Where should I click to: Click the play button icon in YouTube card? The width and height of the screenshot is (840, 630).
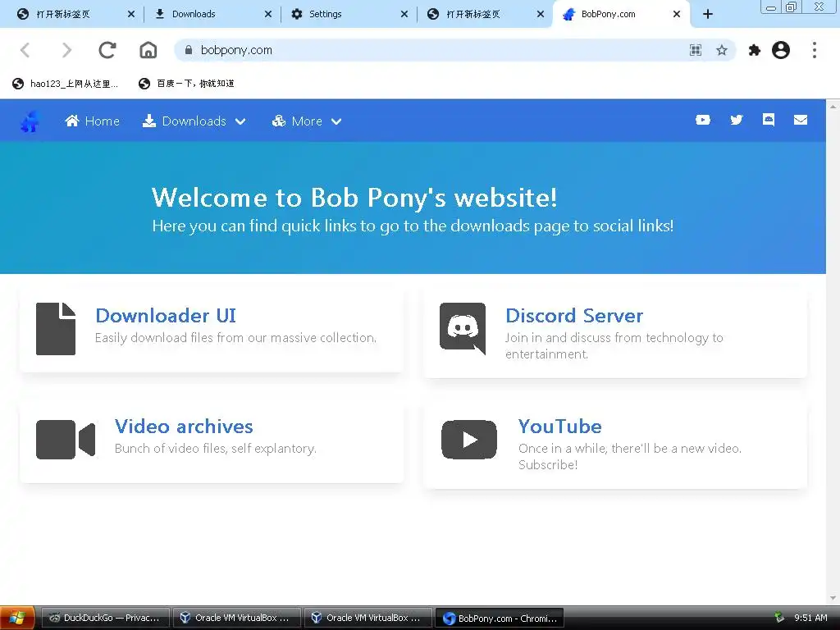click(469, 440)
